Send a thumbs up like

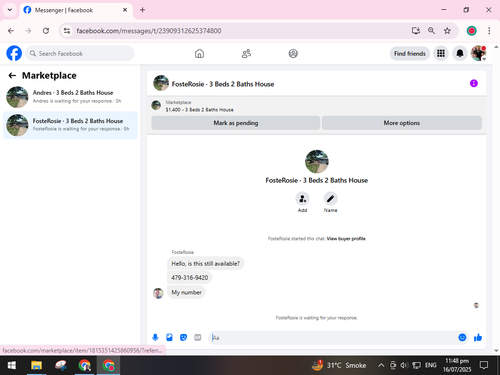click(x=478, y=338)
